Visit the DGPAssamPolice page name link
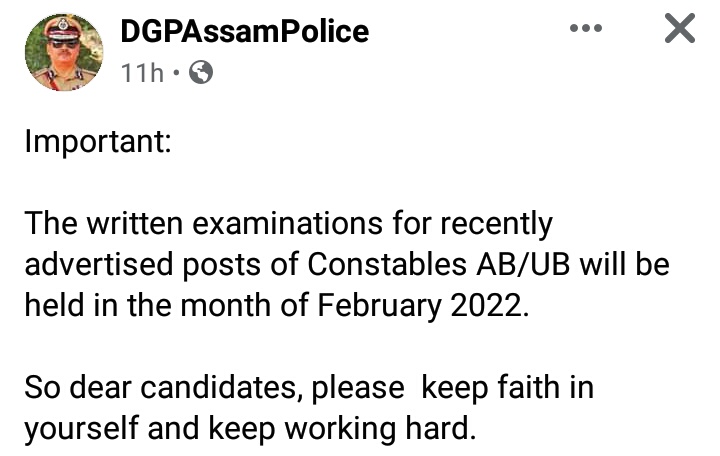Image resolution: width=720 pixels, height=456 pixels. click(245, 32)
